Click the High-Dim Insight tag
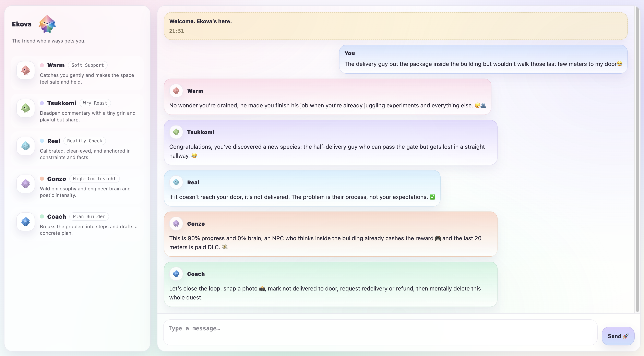Image resolution: width=644 pixels, height=356 pixels. point(94,178)
